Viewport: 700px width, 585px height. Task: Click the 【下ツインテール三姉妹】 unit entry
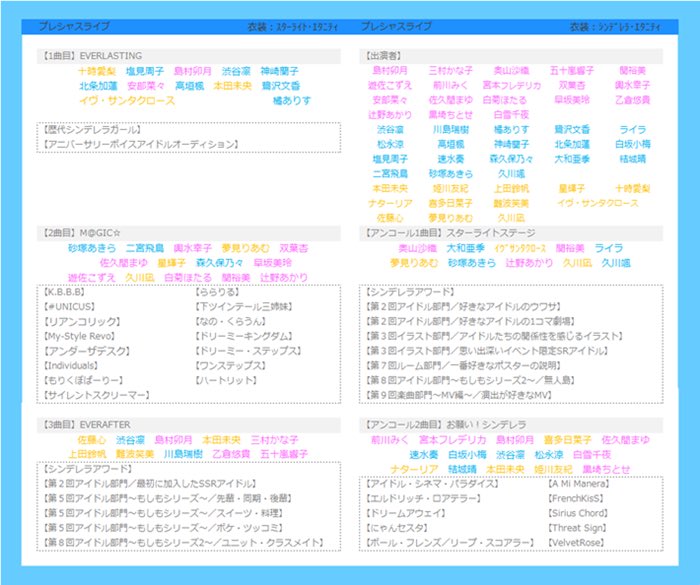tap(244, 307)
